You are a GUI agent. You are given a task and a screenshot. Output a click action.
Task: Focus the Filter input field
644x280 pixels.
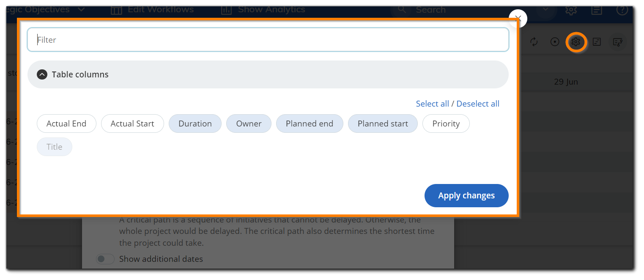(x=268, y=40)
